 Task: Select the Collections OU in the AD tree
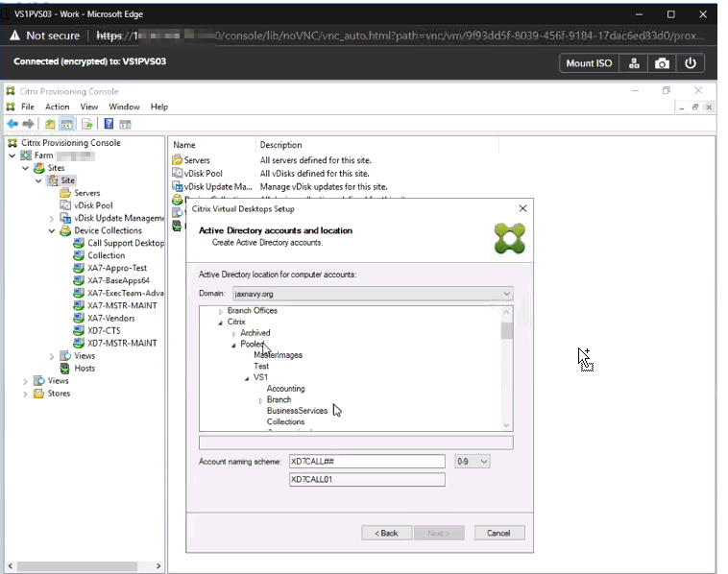coord(285,422)
